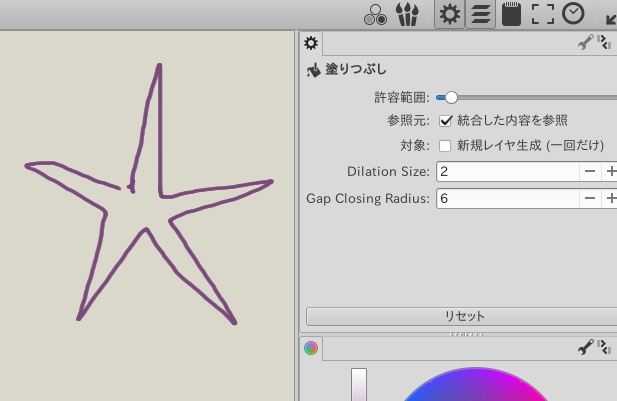Select the color wheel tab icon
The image size is (617, 401).
coord(311,348)
